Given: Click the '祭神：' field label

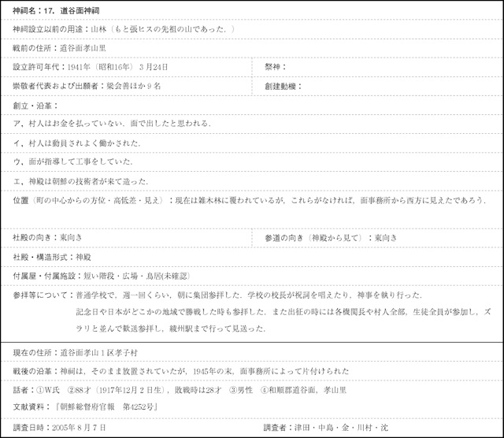Looking at the screenshot, I should click(x=275, y=67).
